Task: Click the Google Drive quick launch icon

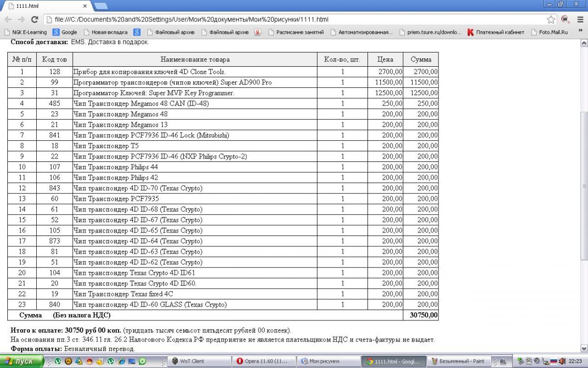Action: click(79, 361)
